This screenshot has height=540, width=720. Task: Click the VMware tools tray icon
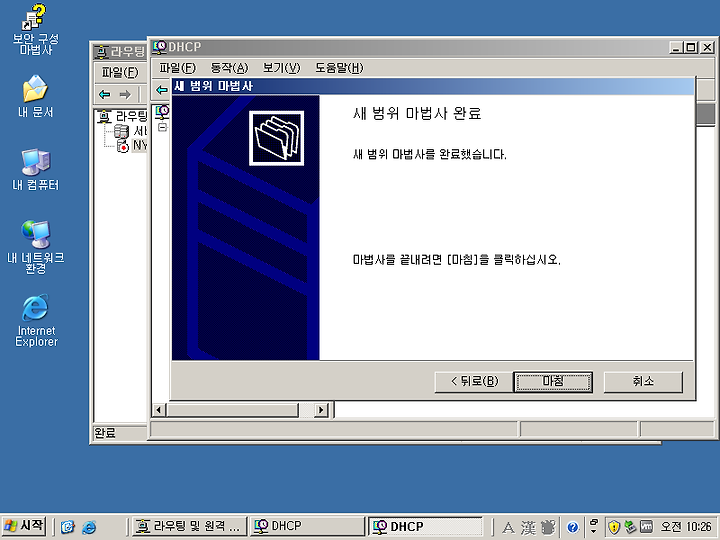tap(646, 527)
